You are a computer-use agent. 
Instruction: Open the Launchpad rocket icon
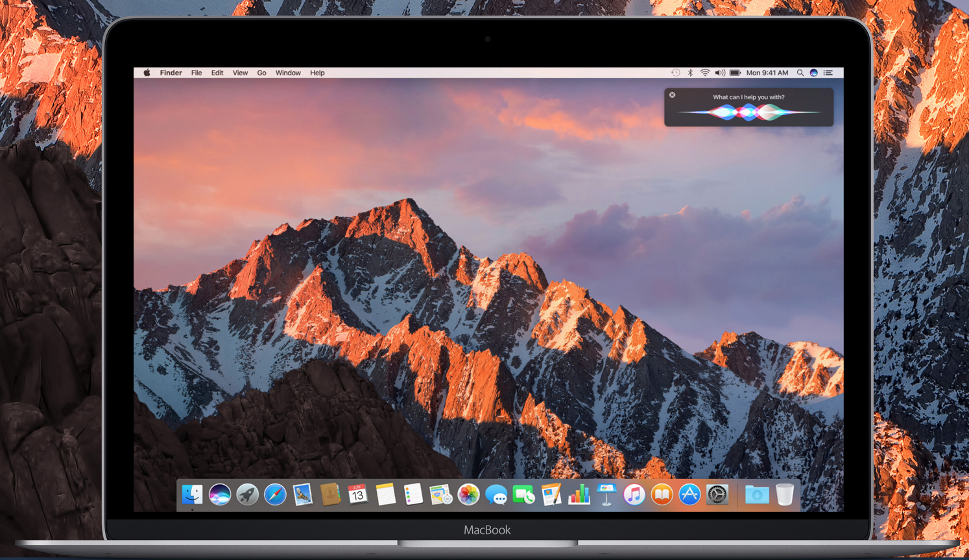click(247, 495)
